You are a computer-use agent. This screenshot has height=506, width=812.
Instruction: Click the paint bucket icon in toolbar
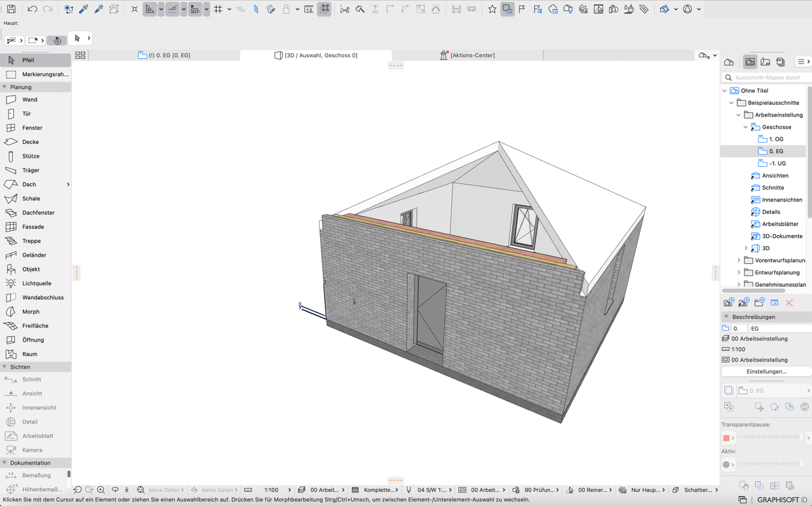[629, 9]
